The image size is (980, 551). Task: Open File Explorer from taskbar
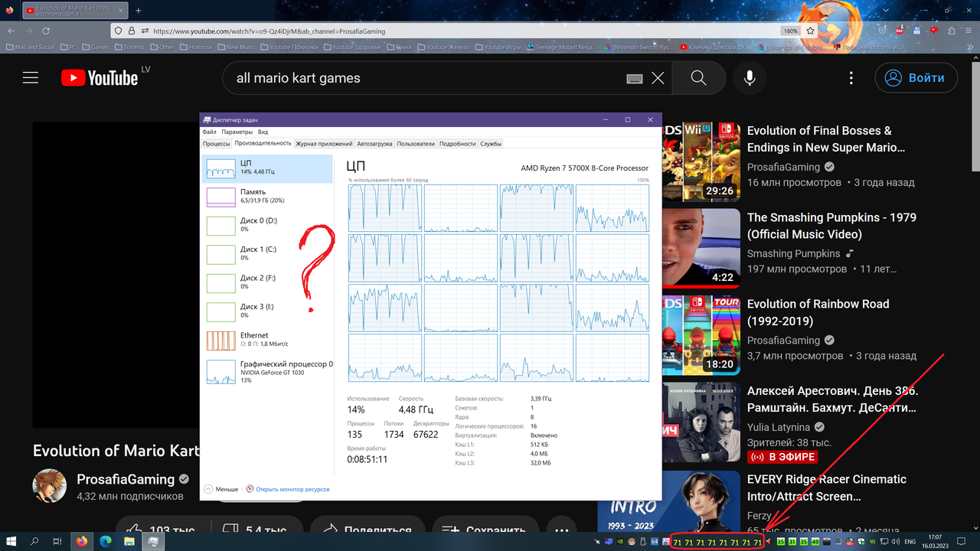point(129,542)
